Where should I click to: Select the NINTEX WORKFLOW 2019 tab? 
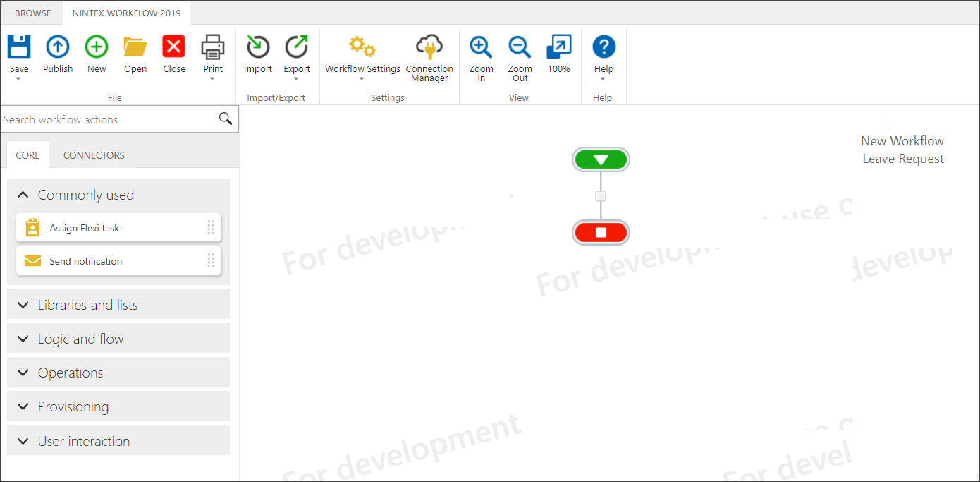point(126,13)
